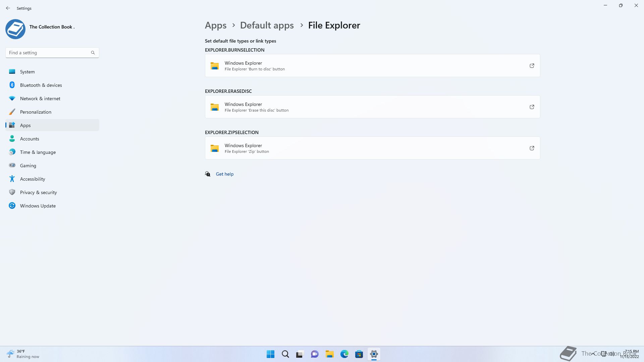Click the Get help link
The width and height of the screenshot is (644, 362).
(225, 174)
